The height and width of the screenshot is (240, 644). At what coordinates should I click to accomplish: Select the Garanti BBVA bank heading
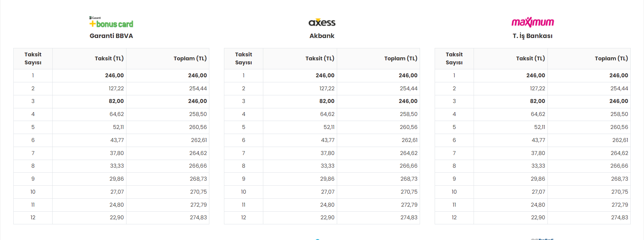click(111, 36)
